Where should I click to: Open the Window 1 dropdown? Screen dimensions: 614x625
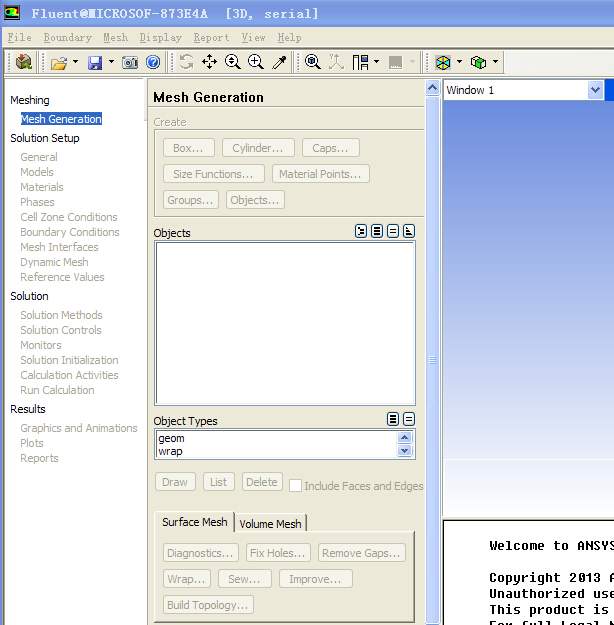pos(595,90)
